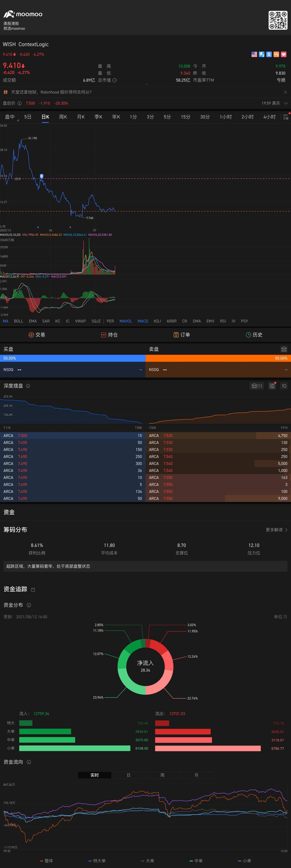Change depth levels count 10
This screenshot has width=291, height=868.
(x=284, y=386)
